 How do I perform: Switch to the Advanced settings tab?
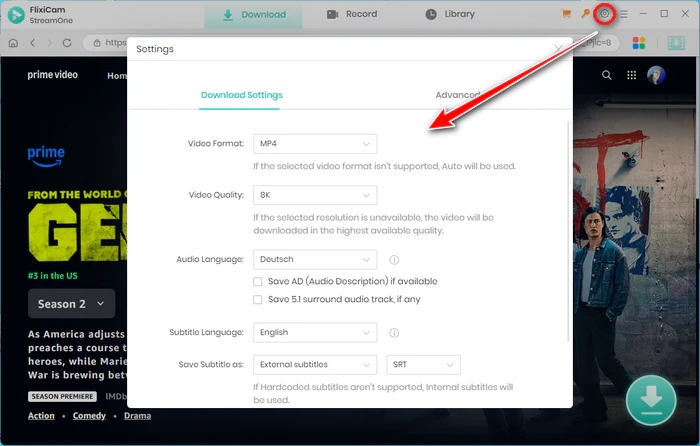coord(458,95)
